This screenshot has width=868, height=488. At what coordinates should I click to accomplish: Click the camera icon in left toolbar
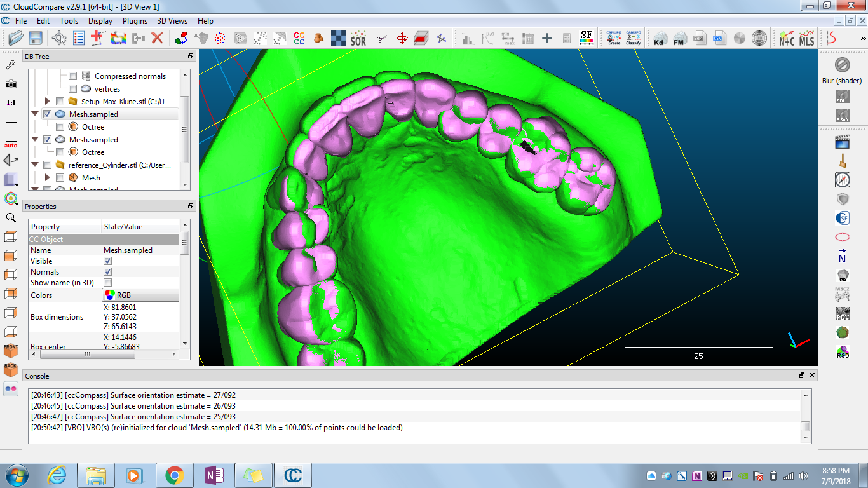coord(11,84)
